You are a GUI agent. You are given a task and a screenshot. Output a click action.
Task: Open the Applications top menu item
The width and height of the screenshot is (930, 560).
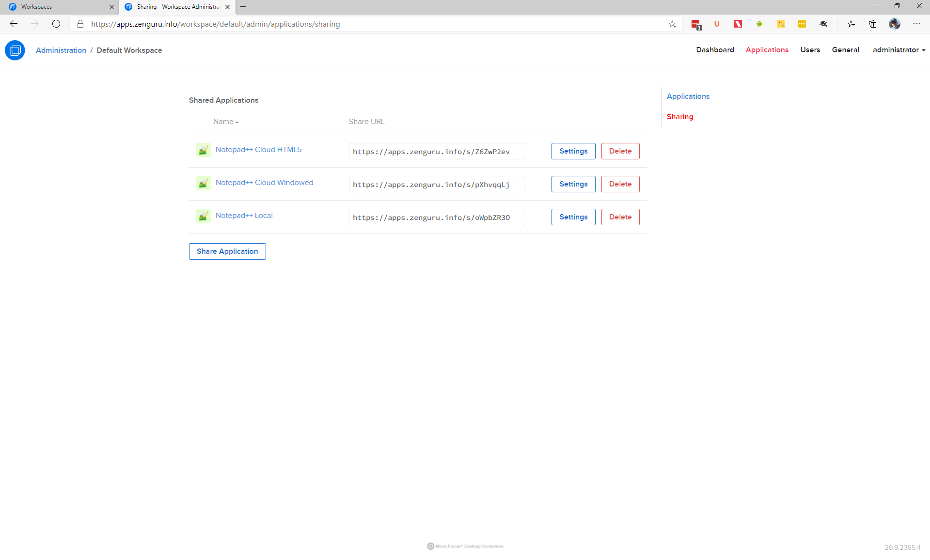click(767, 50)
